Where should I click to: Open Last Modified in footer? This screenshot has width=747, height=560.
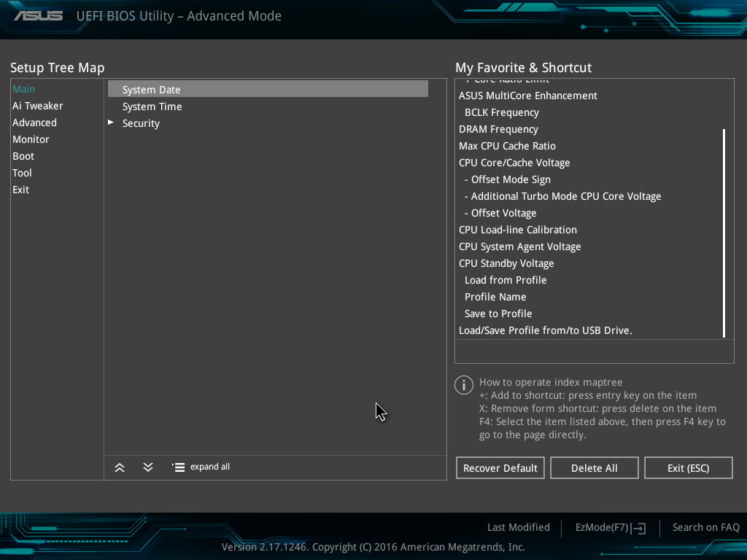click(519, 527)
